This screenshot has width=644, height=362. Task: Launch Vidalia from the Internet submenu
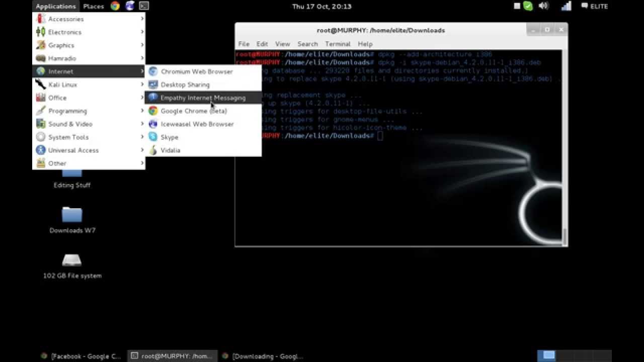point(203,150)
